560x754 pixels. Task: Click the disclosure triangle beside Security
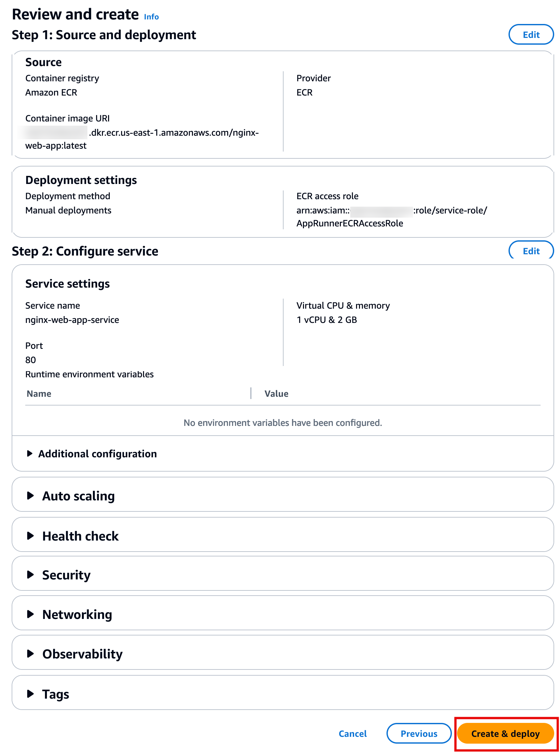click(30, 575)
